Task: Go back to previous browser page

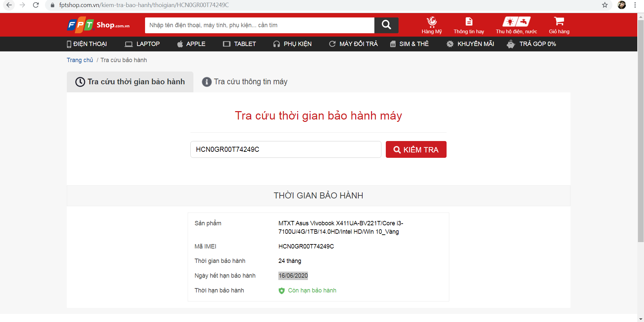Action: [9, 5]
